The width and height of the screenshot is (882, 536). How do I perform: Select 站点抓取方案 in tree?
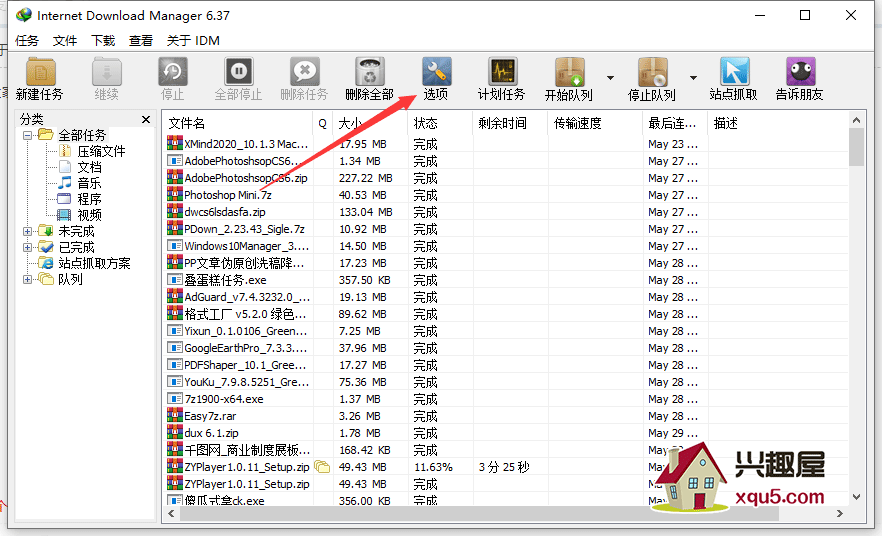[94, 263]
